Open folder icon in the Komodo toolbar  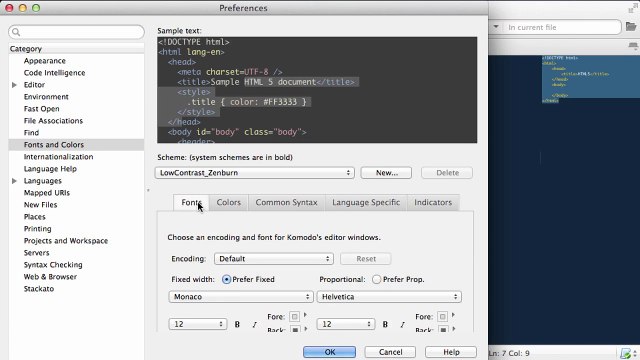click(x=631, y=27)
